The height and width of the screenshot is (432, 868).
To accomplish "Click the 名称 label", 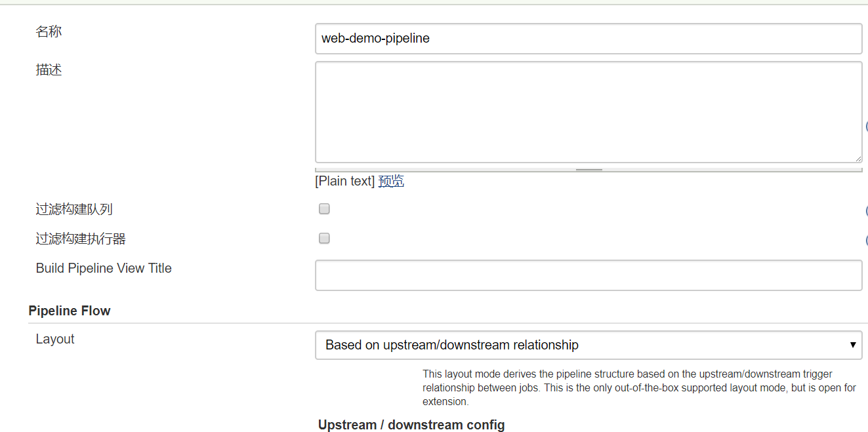I will pos(49,31).
